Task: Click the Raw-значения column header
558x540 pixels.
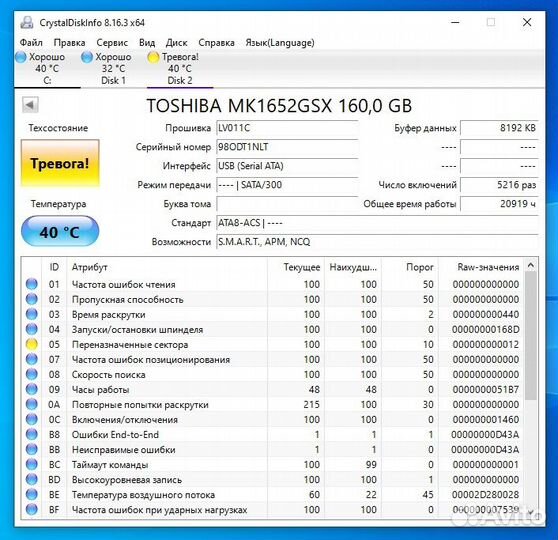Action: point(481,267)
